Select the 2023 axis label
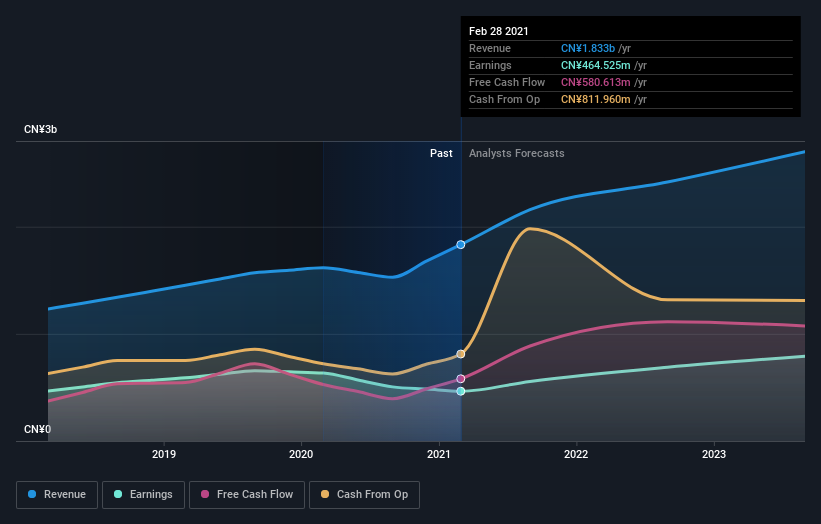The height and width of the screenshot is (524, 821). coord(714,454)
